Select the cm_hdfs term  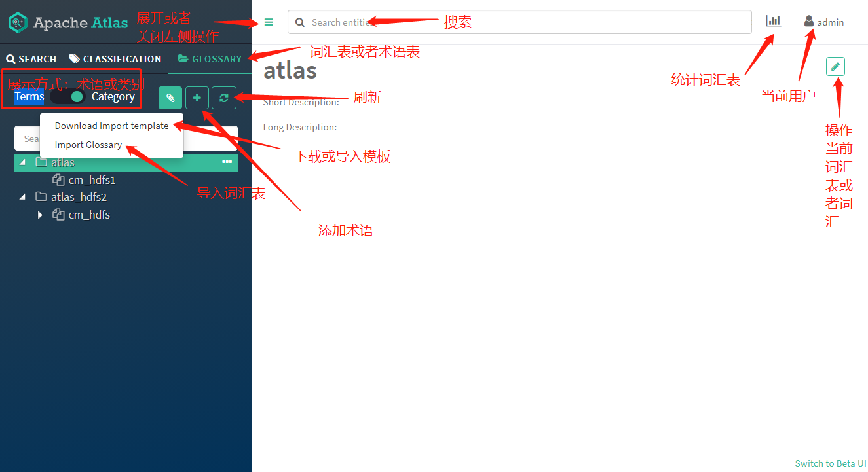coord(89,215)
